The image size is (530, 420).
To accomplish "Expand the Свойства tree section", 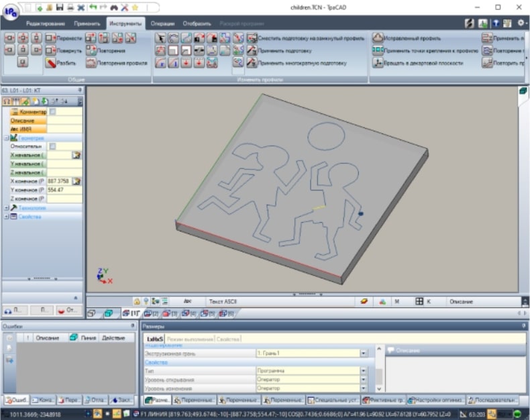I will 7,217.
